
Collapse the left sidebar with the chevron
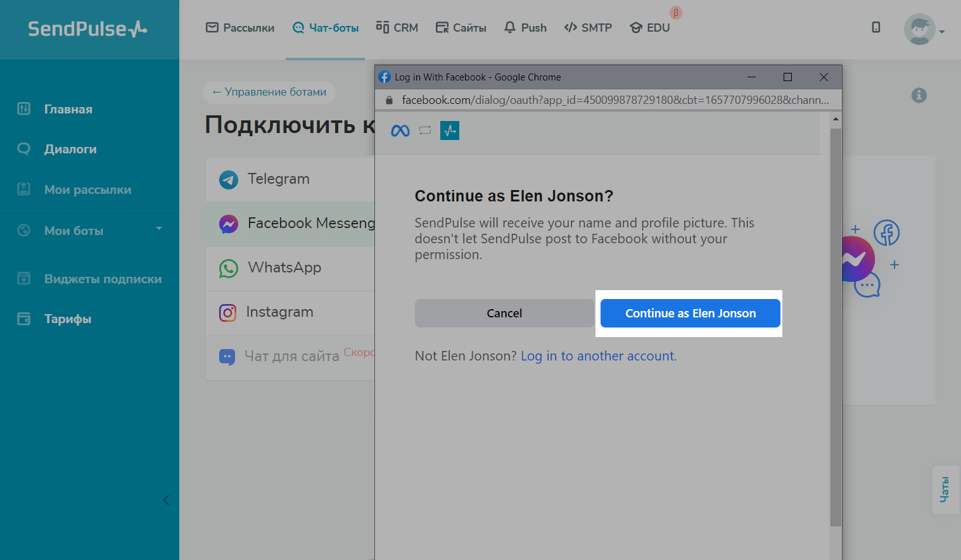166,500
